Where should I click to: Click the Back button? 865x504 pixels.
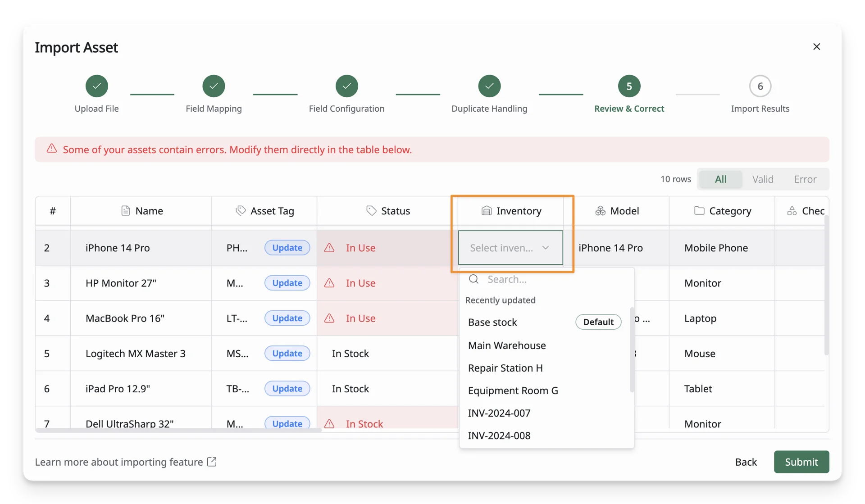click(746, 462)
